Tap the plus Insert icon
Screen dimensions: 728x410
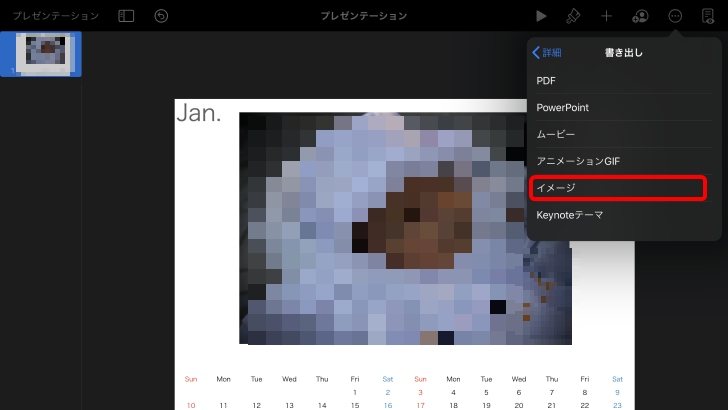coord(606,16)
